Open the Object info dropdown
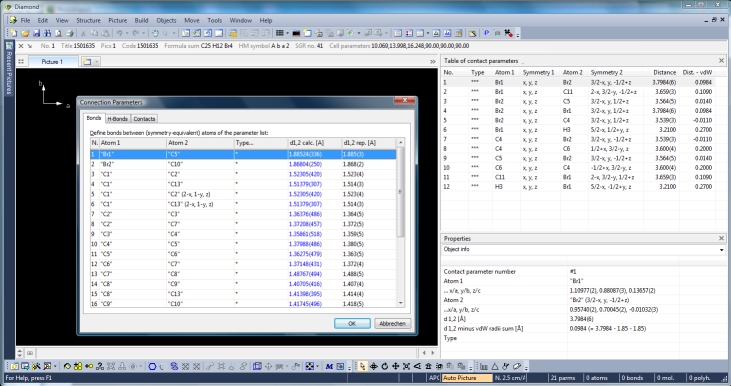 click(x=721, y=250)
